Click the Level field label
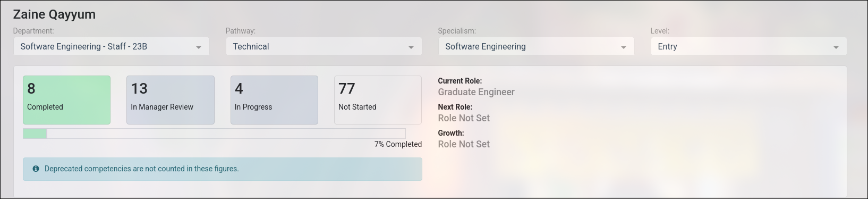The width and height of the screenshot is (868, 199). (660, 31)
